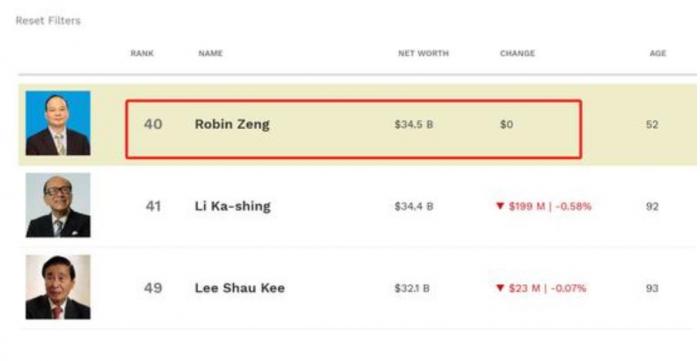Click rank number 40
Screen dimensions: 700x361
(153, 124)
